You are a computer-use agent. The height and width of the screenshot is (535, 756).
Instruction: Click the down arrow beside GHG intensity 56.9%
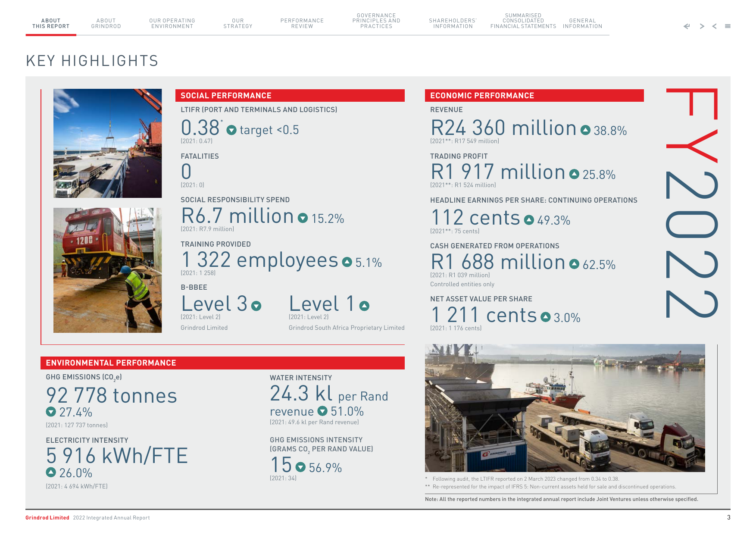tap(300, 467)
